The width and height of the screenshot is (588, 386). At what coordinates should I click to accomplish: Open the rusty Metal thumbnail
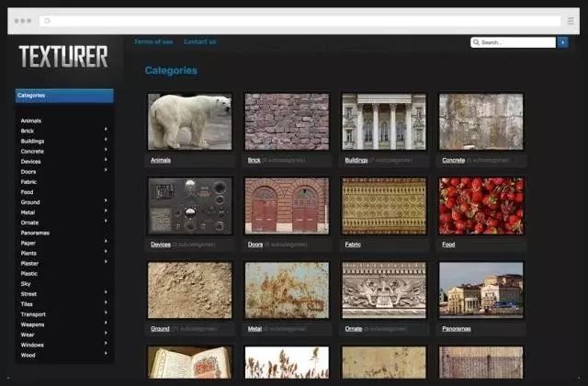tap(287, 290)
